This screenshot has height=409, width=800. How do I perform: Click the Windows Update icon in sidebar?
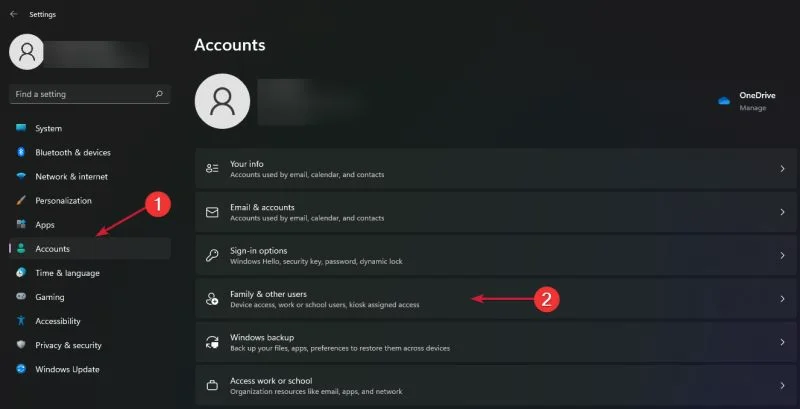tap(21, 369)
